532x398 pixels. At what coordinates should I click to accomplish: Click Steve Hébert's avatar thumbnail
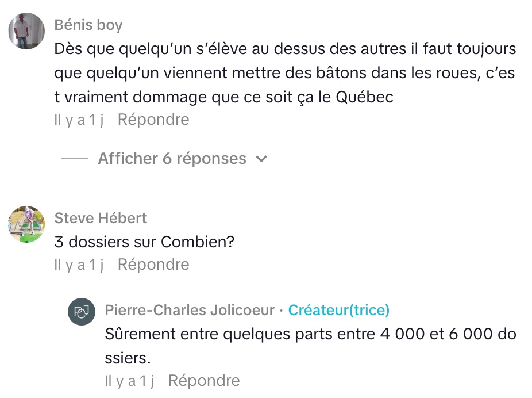pos(26,224)
